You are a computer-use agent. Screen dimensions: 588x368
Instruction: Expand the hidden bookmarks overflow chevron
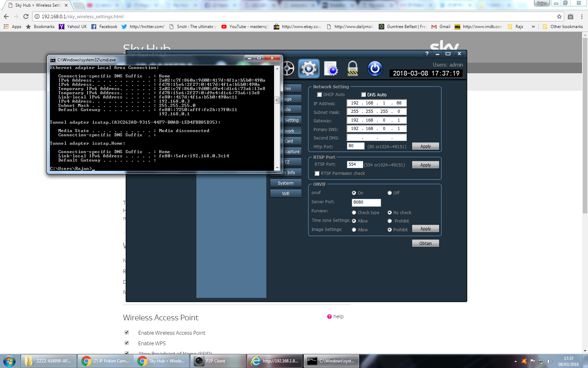coord(533,27)
